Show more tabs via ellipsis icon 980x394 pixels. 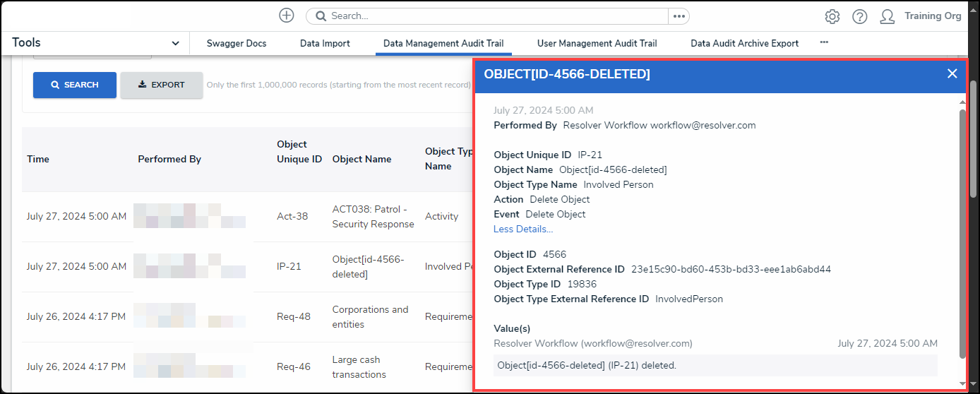point(823,43)
